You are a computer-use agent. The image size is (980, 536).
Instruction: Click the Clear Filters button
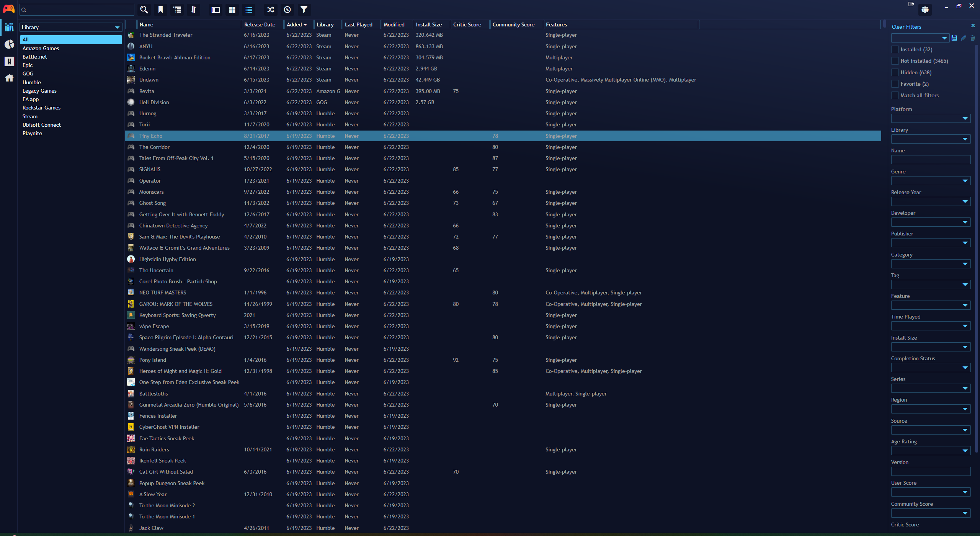tap(906, 26)
